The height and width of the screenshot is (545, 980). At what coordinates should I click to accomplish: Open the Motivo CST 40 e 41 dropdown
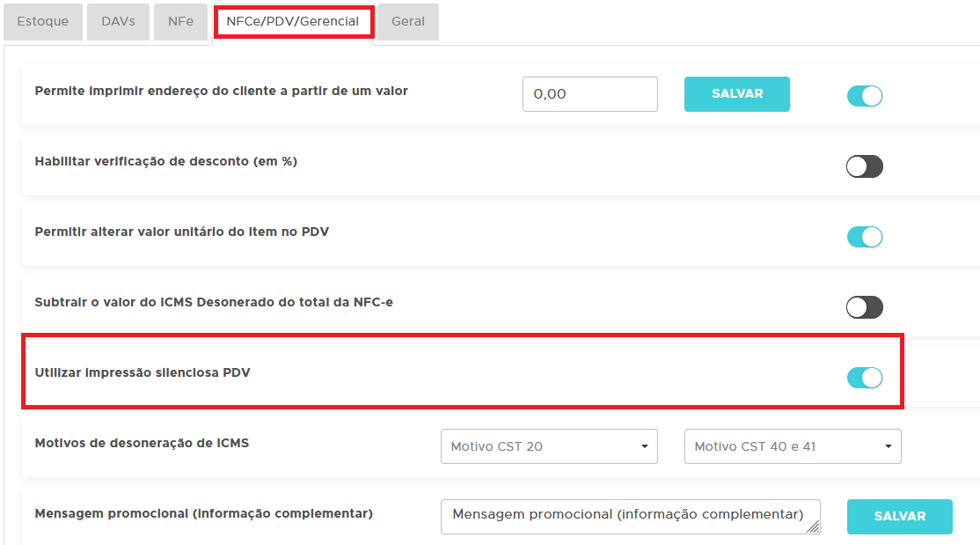[x=793, y=446]
